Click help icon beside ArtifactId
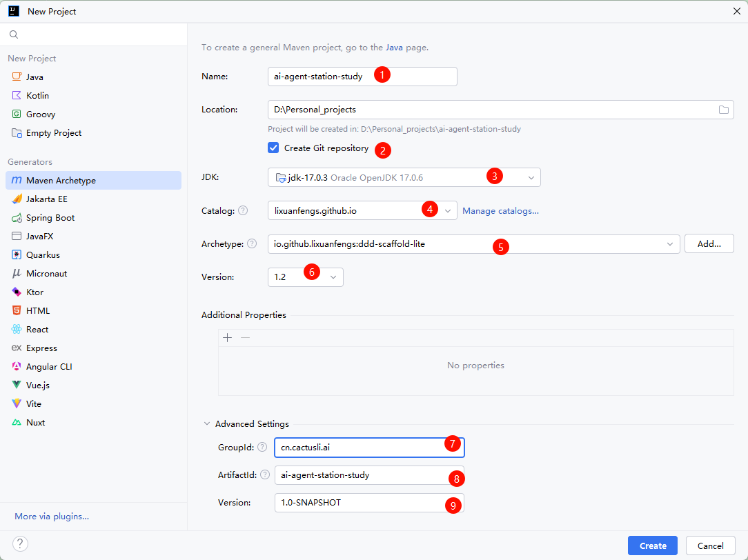Screen dimensions: 748x560 pos(265,474)
